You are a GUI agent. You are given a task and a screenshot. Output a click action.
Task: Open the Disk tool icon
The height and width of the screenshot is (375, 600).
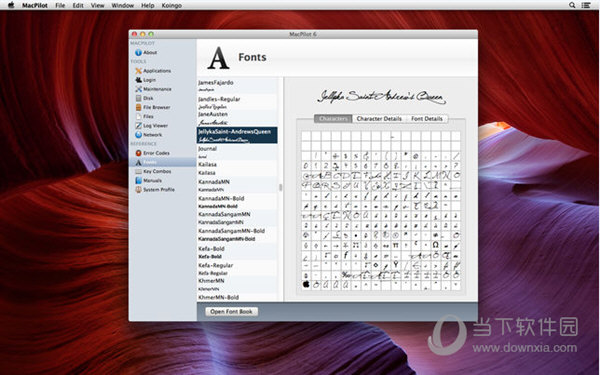(139, 98)
